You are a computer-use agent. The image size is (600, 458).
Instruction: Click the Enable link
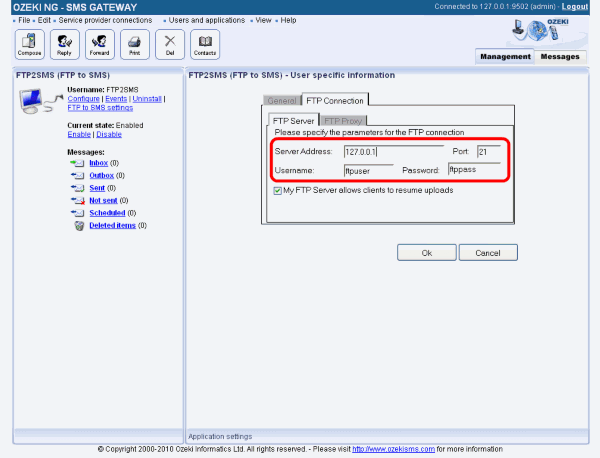click(79, 134)
